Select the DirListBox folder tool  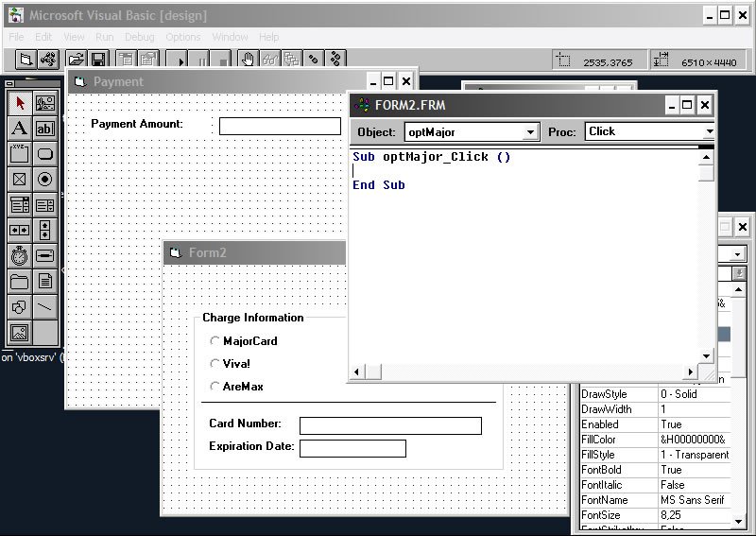coord(20,282)
